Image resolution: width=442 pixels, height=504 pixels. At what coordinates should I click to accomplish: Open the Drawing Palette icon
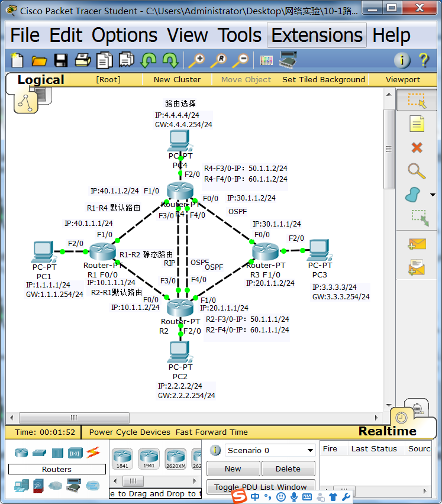tap(266, 60)
